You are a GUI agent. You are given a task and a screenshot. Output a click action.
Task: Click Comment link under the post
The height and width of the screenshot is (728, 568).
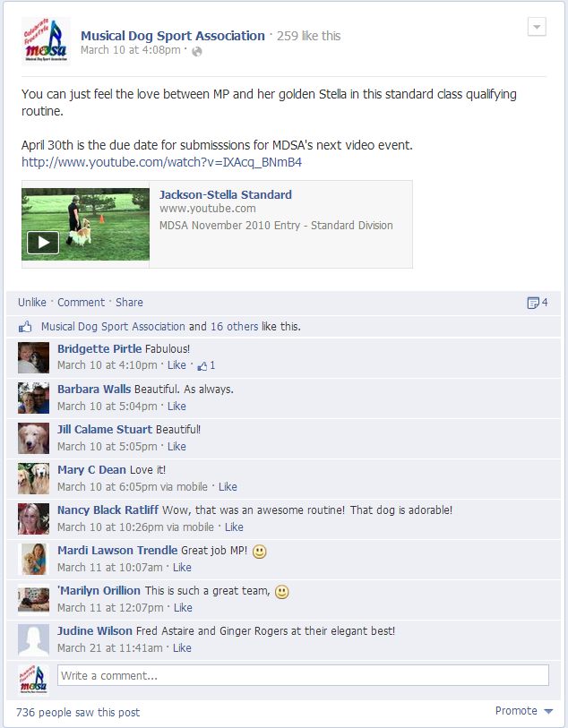click(x=82, y=303)
